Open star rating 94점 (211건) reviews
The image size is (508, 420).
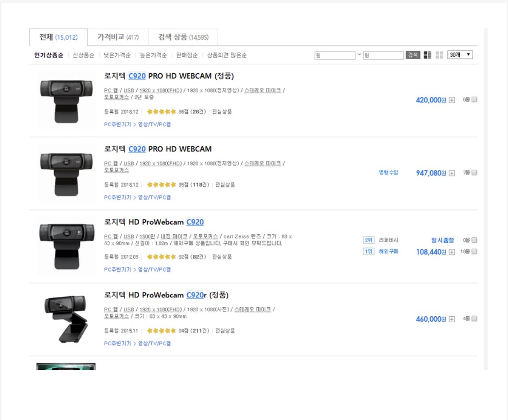[x=178, y=331]
